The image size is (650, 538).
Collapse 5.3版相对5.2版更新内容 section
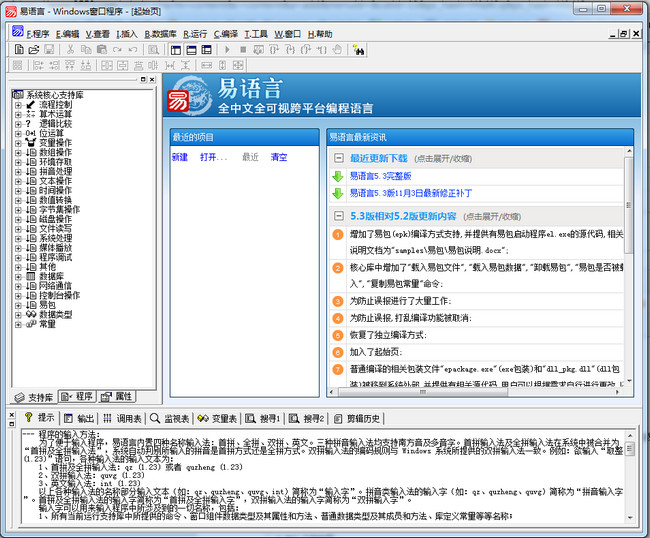339,216
